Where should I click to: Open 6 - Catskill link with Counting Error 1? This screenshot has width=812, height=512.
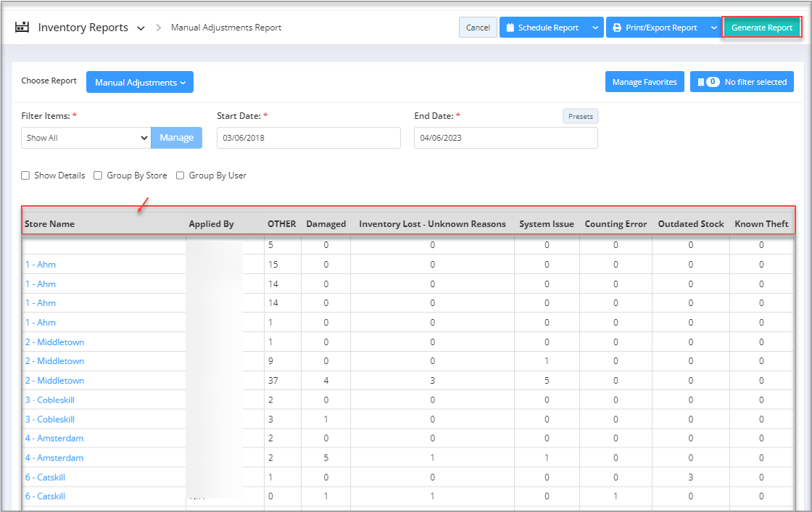pyautogui.click(x=45, y=497)
